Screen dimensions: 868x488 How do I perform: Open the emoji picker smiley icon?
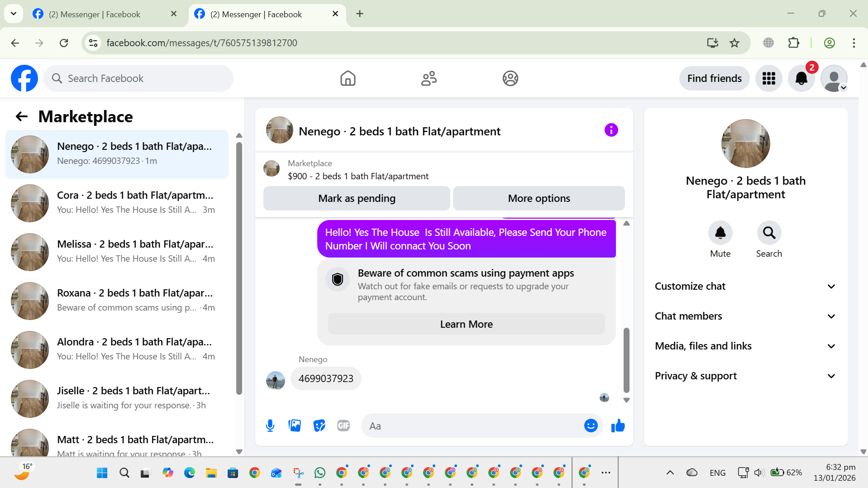(591, 426)
